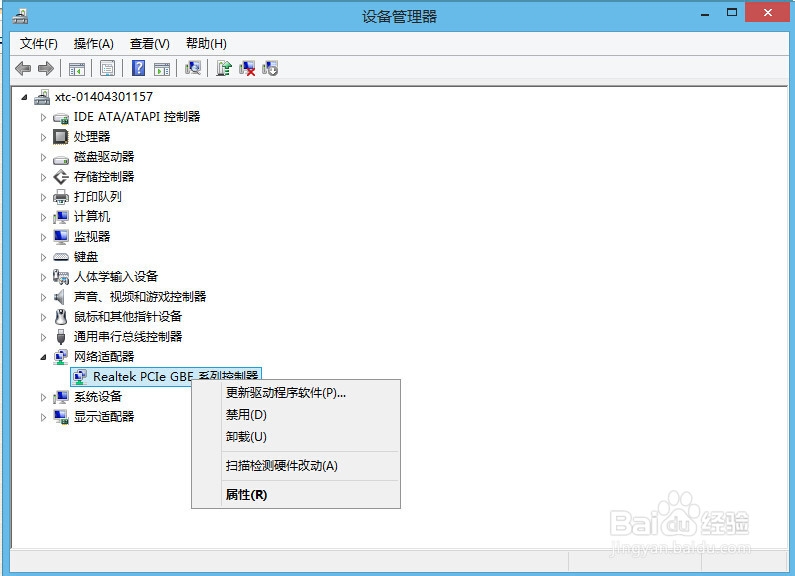
Task: Select the 人体学输入设备 tree label
Action: 116,277
